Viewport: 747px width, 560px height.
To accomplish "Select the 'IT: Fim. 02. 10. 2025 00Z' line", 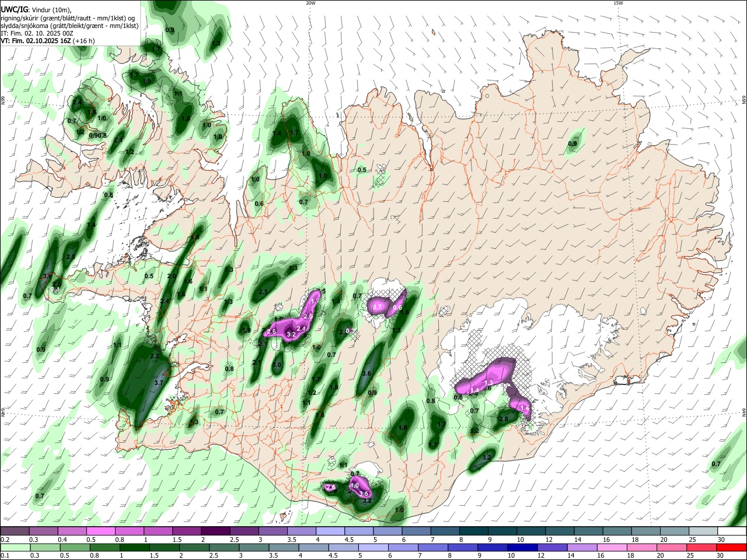I will coord(38,33).
